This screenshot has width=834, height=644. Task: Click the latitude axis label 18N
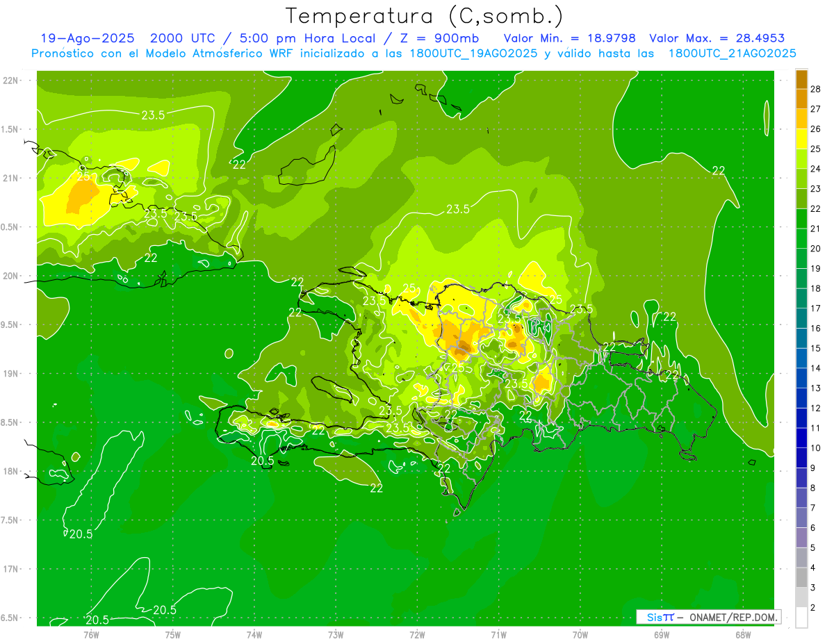pos(11,471)
